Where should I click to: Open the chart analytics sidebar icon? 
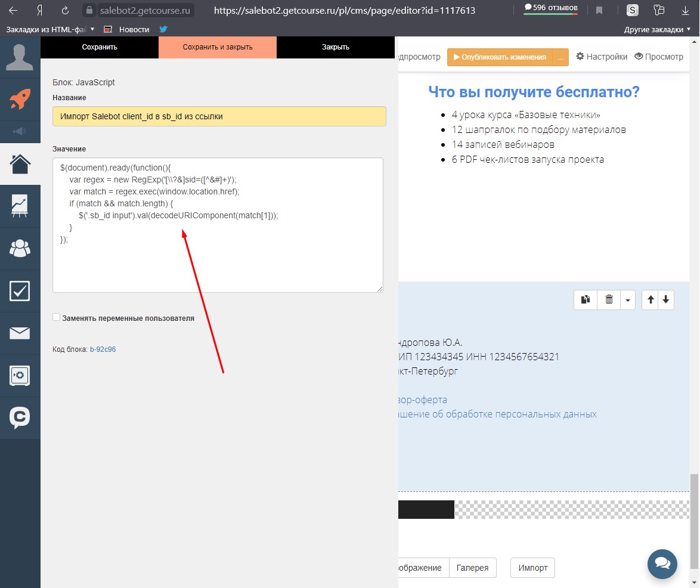pos(20,206)
